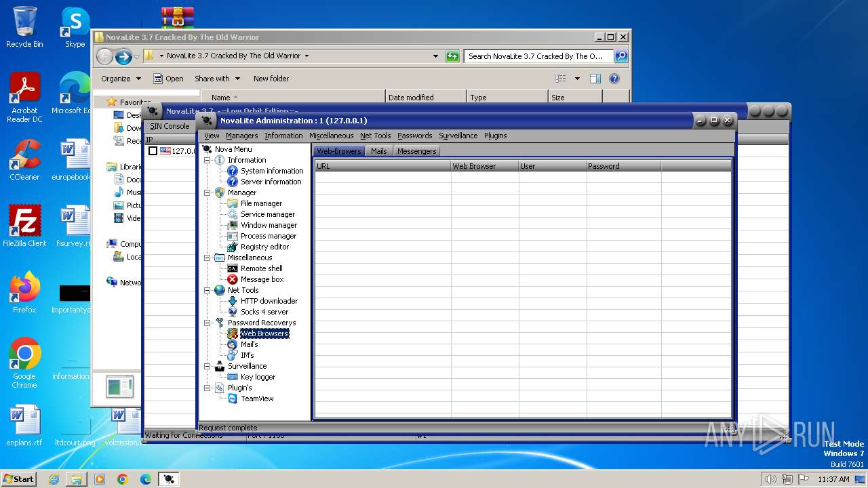
Task: Click Open button in Explorer toolbar
Action: pos(168,79)
